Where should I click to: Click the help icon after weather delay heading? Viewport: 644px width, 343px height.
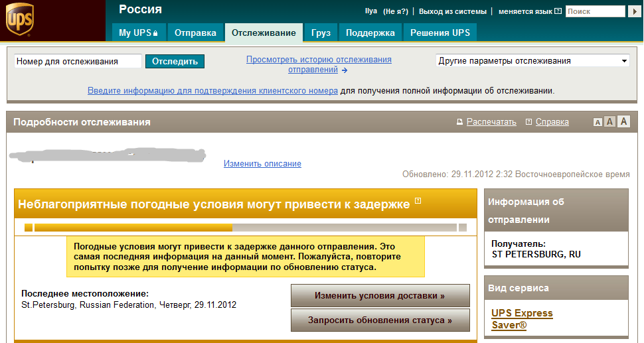(418, 200)
